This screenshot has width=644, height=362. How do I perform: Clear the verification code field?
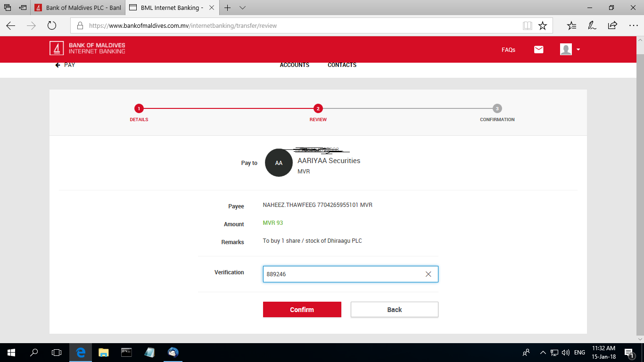tap(428, 274)
